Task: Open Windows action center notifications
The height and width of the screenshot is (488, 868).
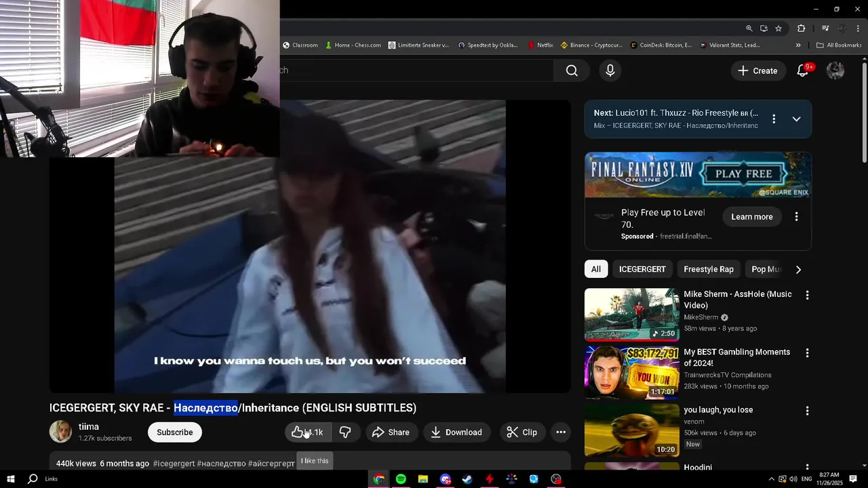Action: click(853, 479)
